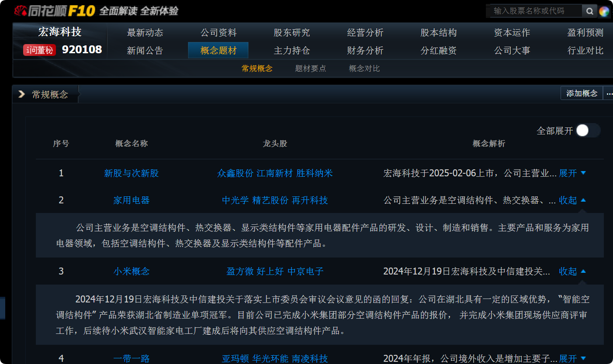Open 财务分析 section
The width and height of the screenshot is (613, 364).
point(365,51)
